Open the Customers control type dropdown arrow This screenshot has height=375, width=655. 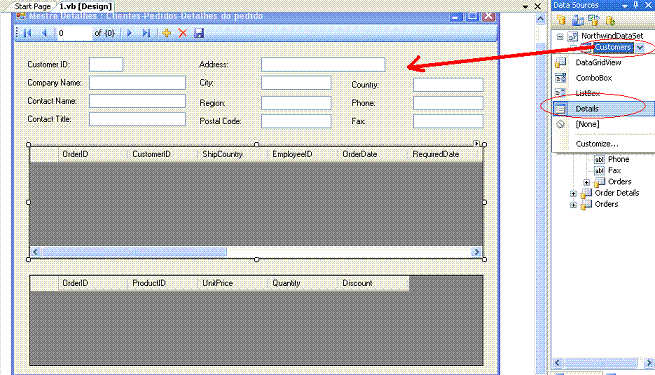pyautogui.click(x=640, y=48)
